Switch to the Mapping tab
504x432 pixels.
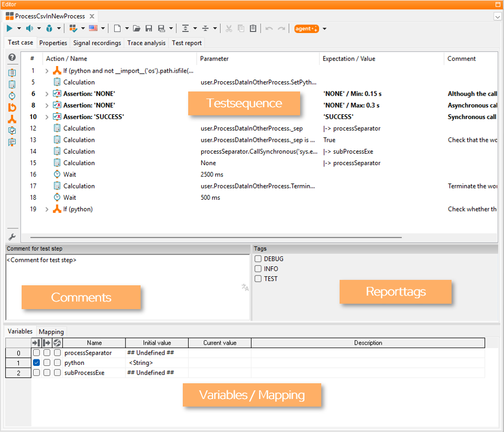tap(51, 331)
